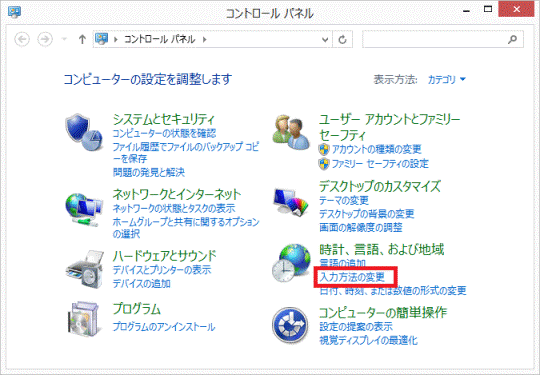The image size is (540, 375).
Task: Open ユーザー アカウントとファミリー セーフティ category
Action: [x=390, y=127]
